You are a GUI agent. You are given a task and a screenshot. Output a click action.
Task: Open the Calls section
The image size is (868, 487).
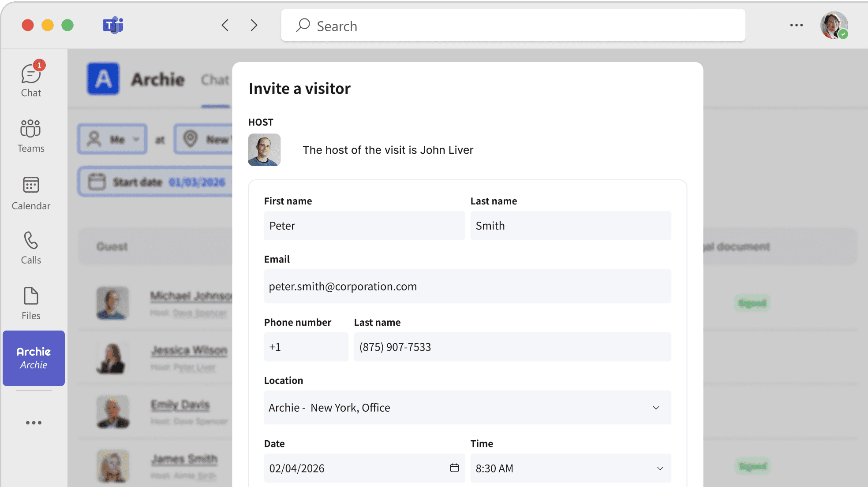coord(30,247)
